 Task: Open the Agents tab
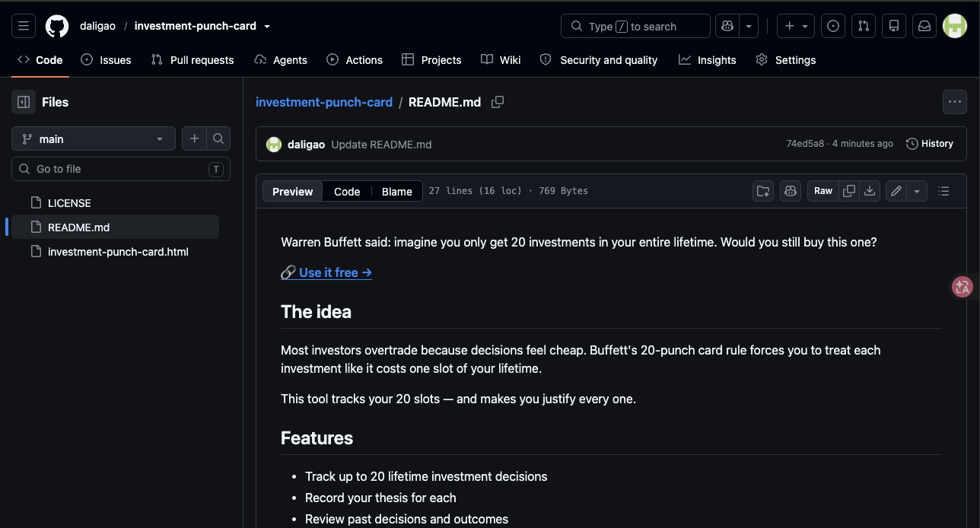click(x=281, y=60)
